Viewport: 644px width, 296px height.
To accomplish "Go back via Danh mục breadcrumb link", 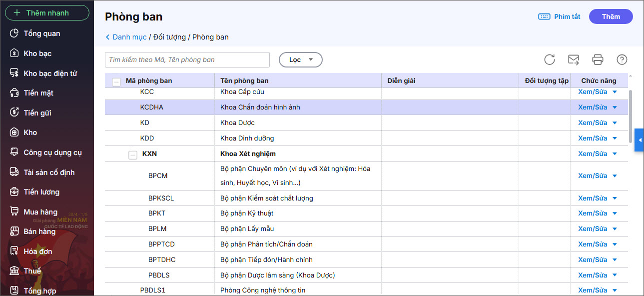I will point(129,37).
